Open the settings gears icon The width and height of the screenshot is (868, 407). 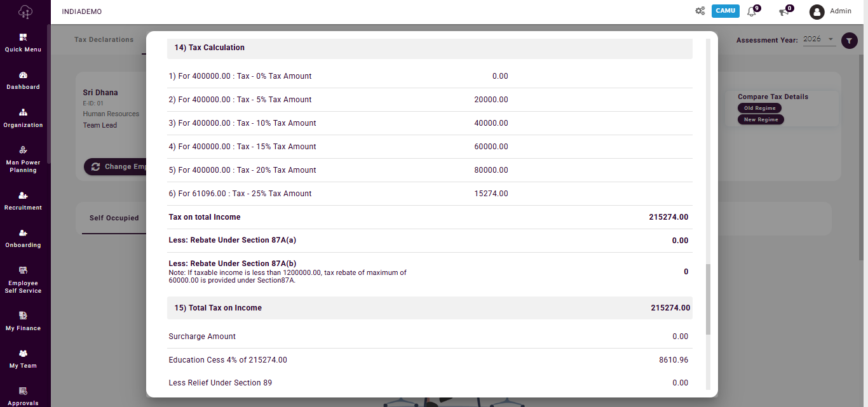pos(700,11)
